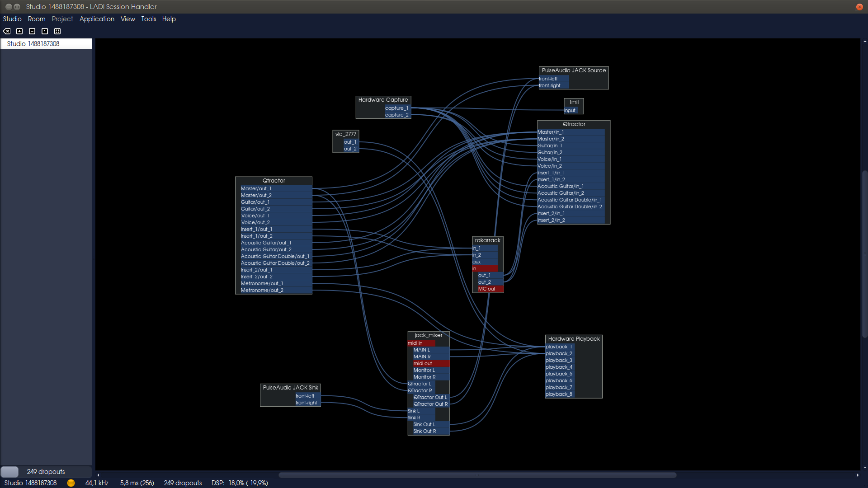Image resolution: width=868 pixels, height=488 pixels.
Task: Select the rakarrack client title
Action: point(488,240)
